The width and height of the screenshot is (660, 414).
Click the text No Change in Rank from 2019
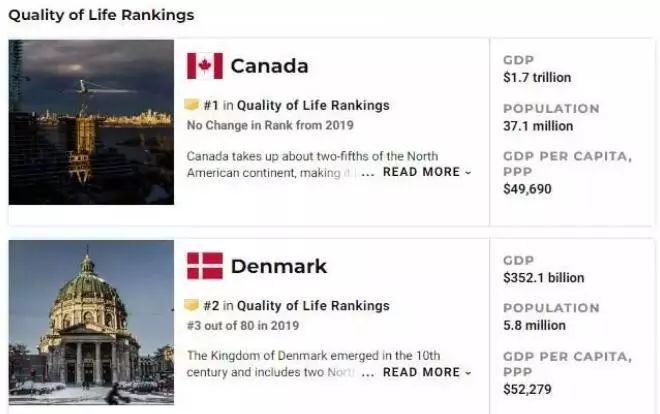(270, 126)
